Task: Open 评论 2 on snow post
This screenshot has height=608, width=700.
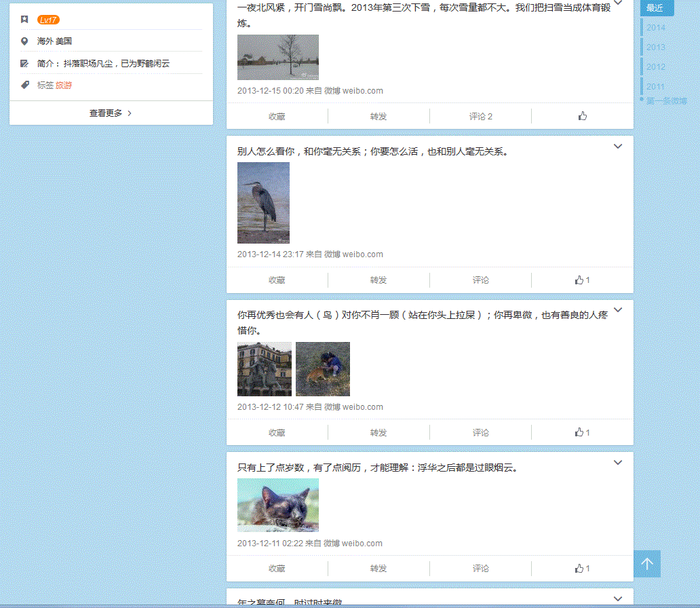Action: tap(480, 116)
